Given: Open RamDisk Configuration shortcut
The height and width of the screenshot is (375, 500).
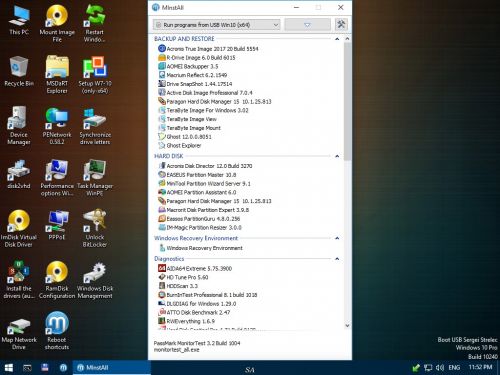Looking at the screenshot, I should point(57,280).
